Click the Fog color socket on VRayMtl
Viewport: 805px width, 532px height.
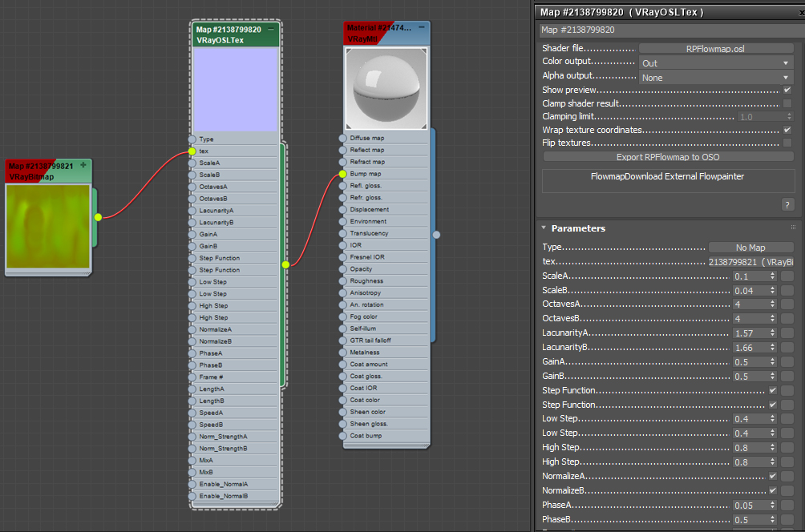click(x=343, y=316)
